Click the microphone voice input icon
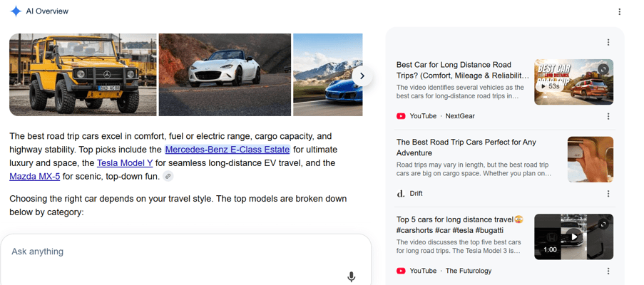 351,276
